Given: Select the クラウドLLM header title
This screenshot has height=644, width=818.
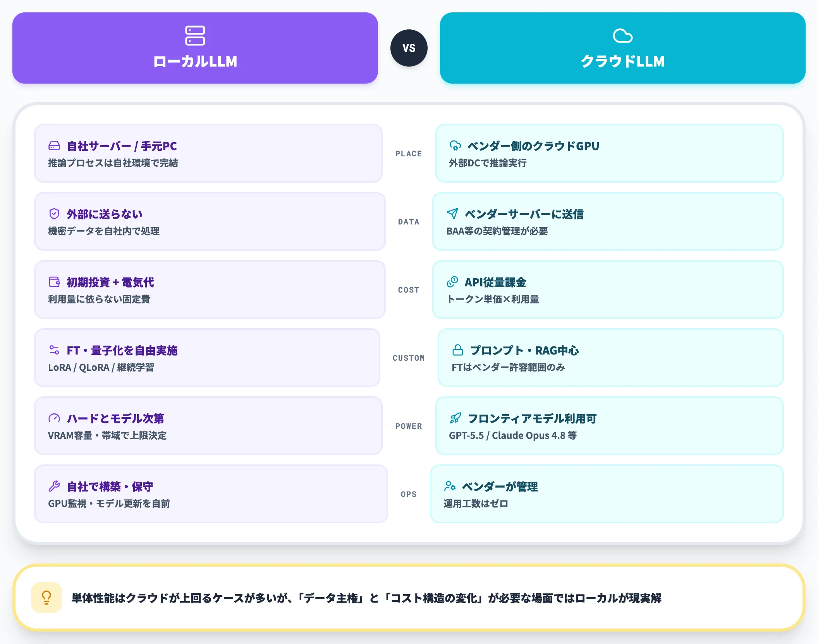Looking at the screenshot, I should click(623, 62).
